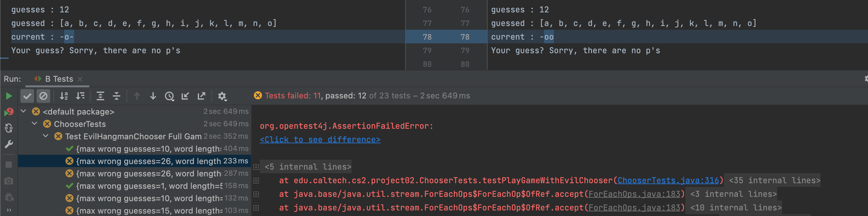Image resolution: width=868 pixels, height=216 pixels.
Task: Click the 'Click to see difference' link
Action: click(320, 140)
